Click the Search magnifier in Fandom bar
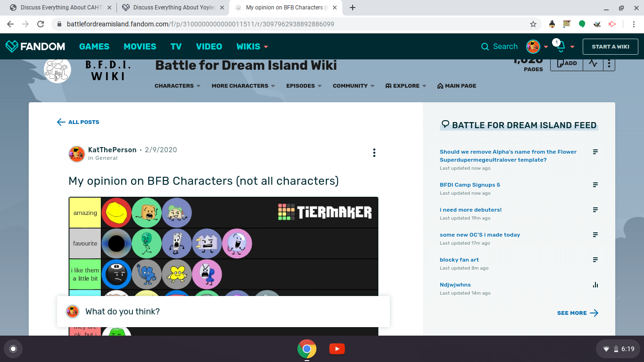The width and height of the screenshot is (644, 362). [485, 47]
